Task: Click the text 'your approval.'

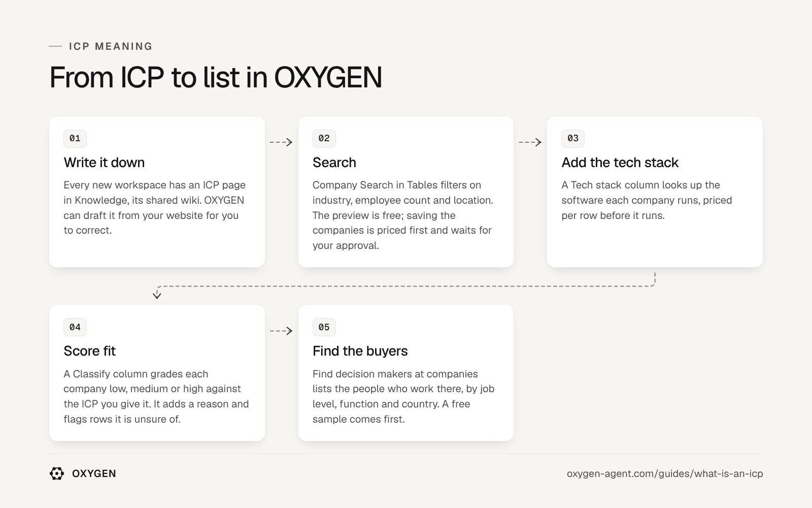Action: point(346,245)
